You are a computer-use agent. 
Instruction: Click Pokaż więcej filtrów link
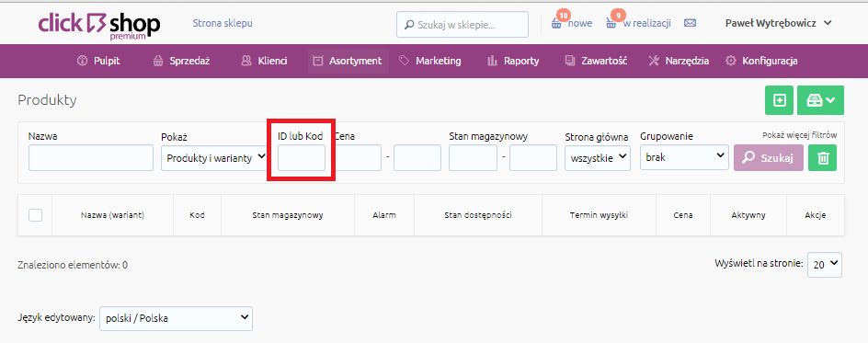(x=799, y=134)
